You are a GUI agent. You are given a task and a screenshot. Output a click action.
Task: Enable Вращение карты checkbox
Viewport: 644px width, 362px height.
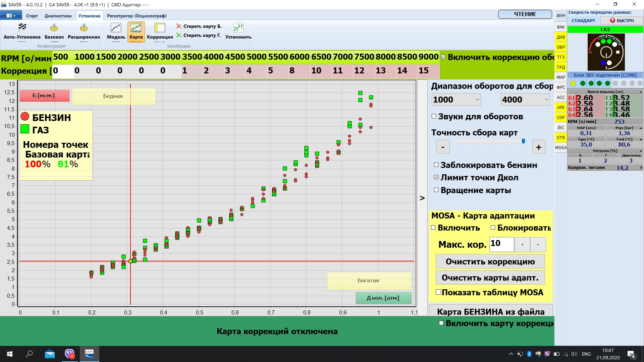click(436, 190)
